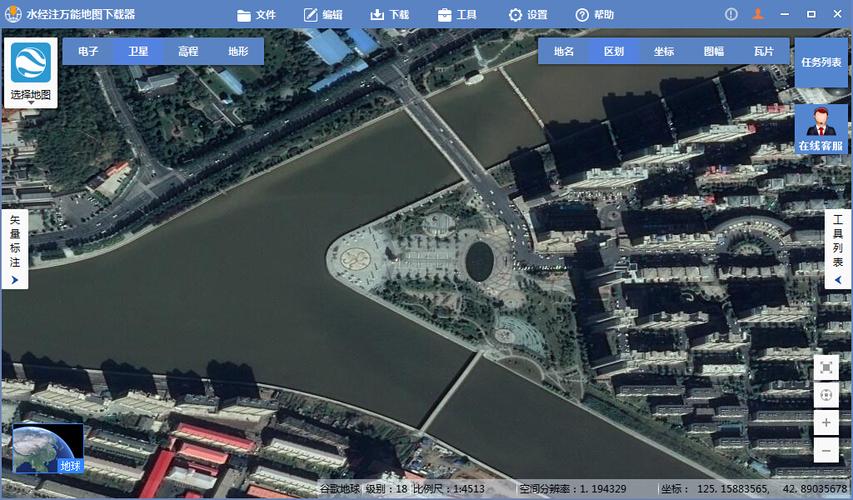Zoom in with the plus button
Viewport: 853px width, 500px height.
click(826, 424)
